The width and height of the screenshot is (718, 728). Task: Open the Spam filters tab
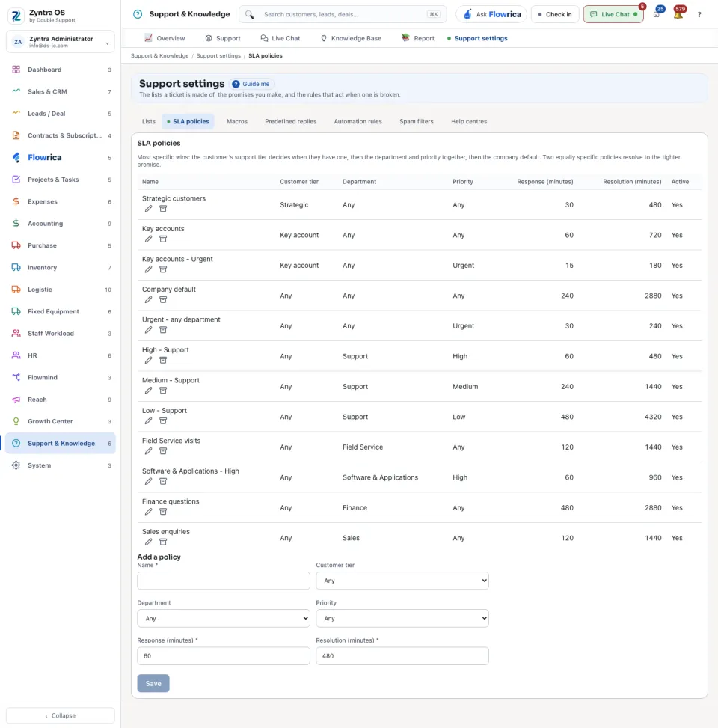tap(417, 122)
